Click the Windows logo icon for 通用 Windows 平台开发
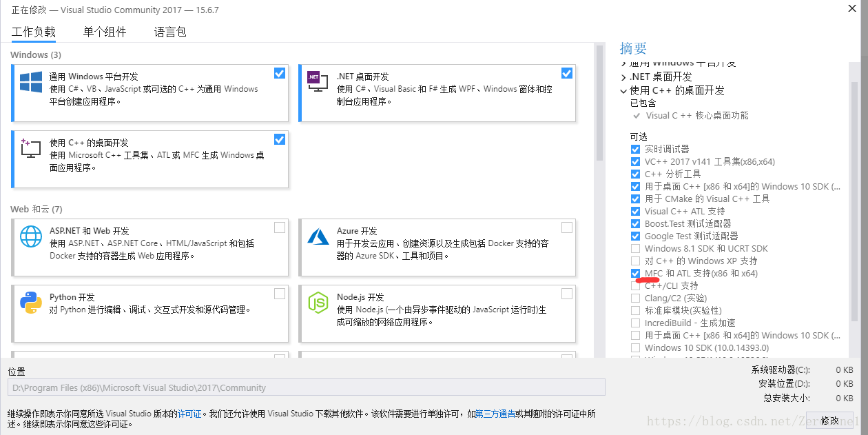The width and height of the screenshot is (868, 435). click(31, 83)
